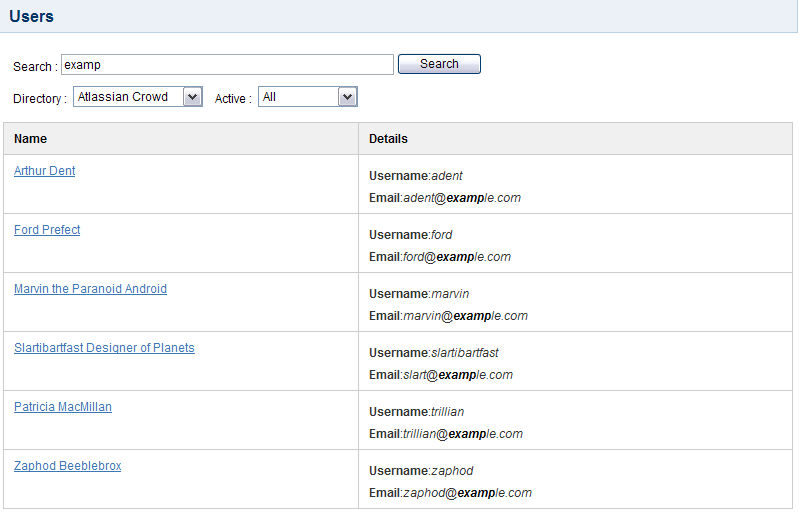Click the Search button
Viewport: 799px width, 516px height.
pyautogui.click(x=439, y=64)
